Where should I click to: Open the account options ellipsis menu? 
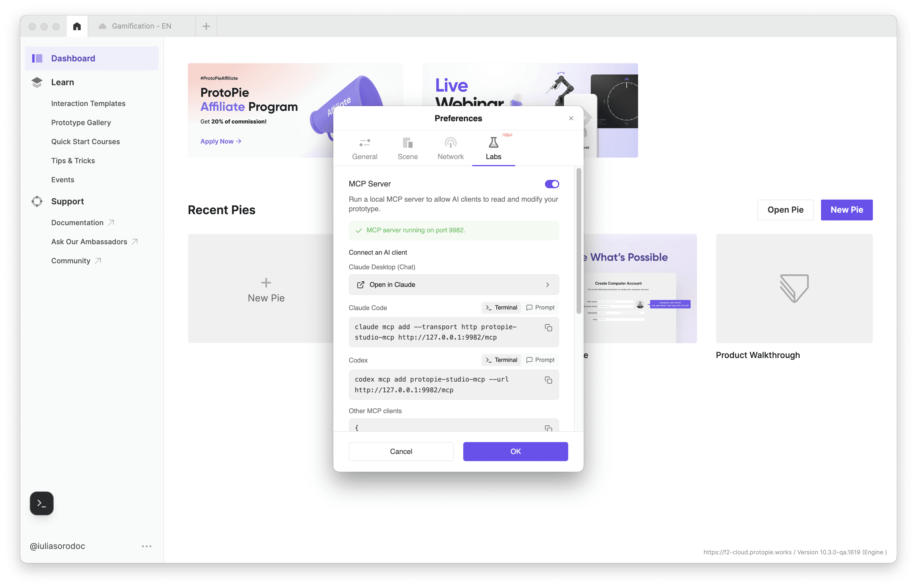(147, 546)
